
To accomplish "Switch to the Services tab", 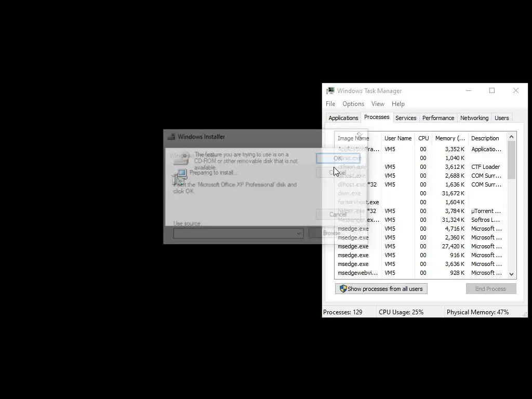I will click(406, 118).
